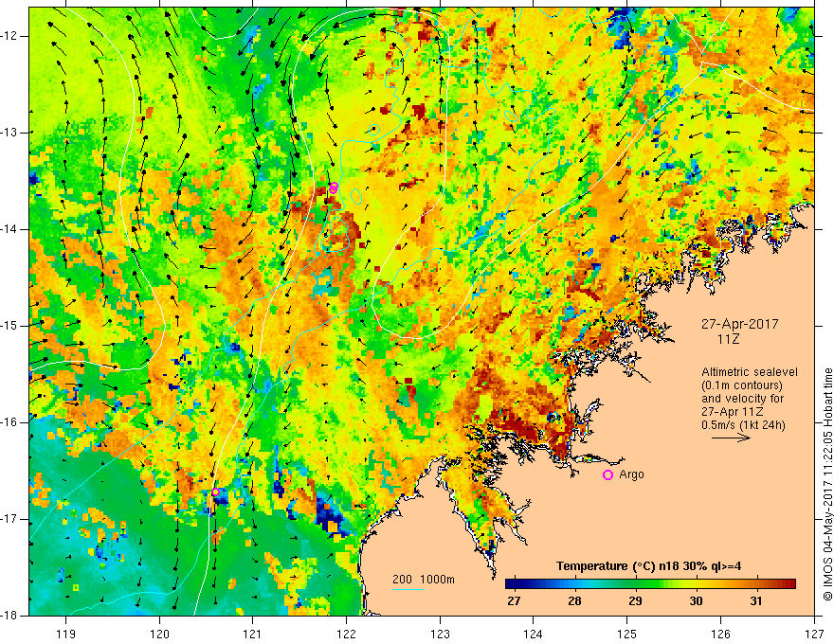The width and height of the screenshot is (834, 644).
Task: Select the Argo float marker near 120.6E, 16.7S
Action: point(215,492)
